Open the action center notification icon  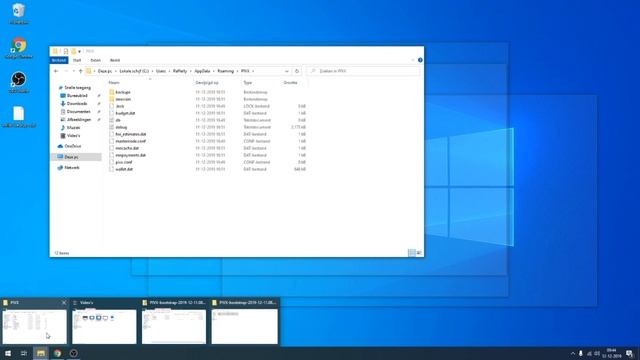[x=630, y=353]
